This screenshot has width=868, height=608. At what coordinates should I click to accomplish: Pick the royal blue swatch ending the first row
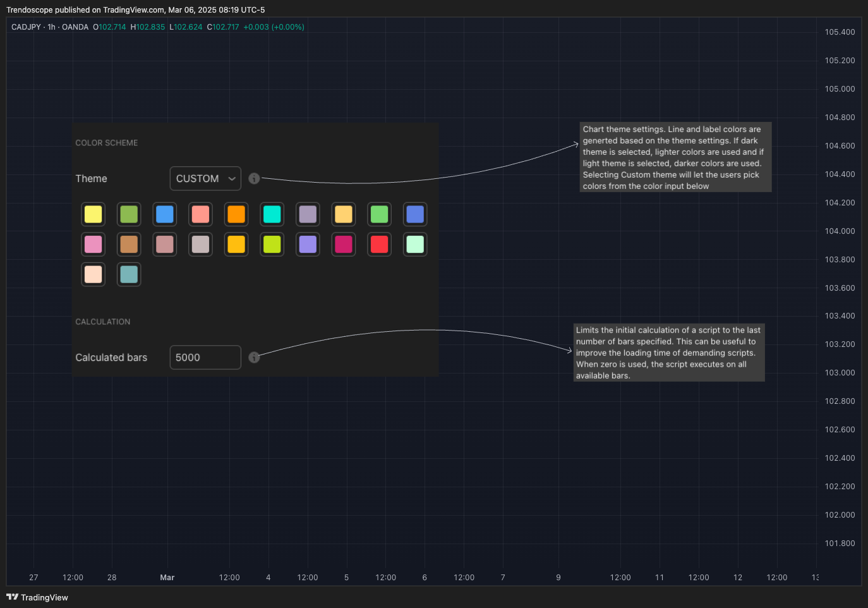(415, 214)
